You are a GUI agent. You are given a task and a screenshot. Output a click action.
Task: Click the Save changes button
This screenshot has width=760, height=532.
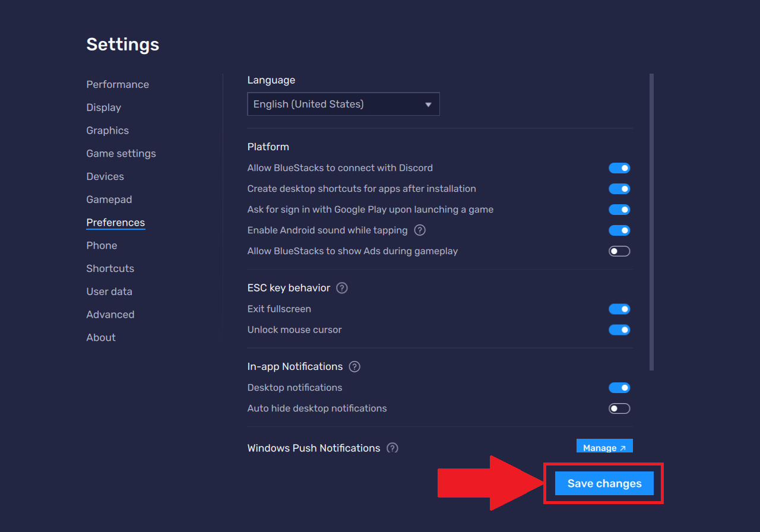click(x=604, y=483)
